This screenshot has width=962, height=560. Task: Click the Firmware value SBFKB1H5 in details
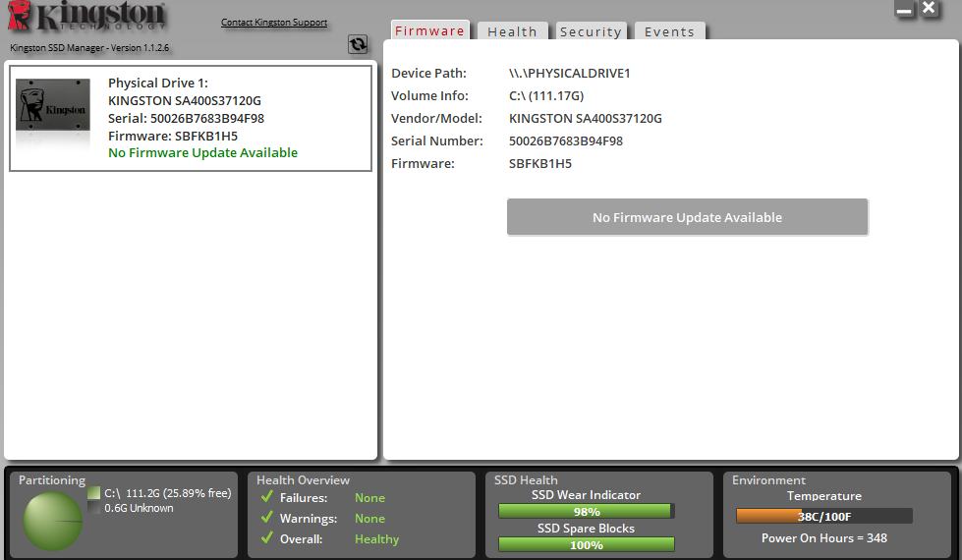[x=540, y=164]
